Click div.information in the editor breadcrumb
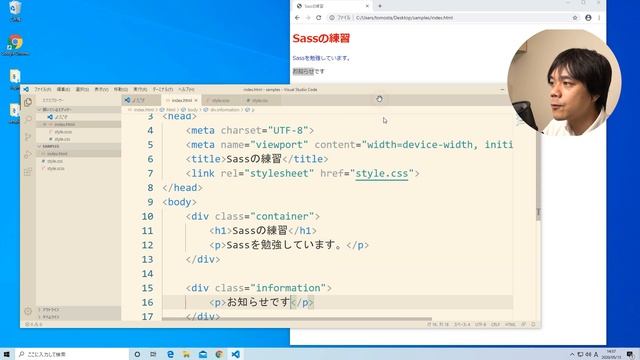Viewport: 640px width, 360px height. click(224, 110)
